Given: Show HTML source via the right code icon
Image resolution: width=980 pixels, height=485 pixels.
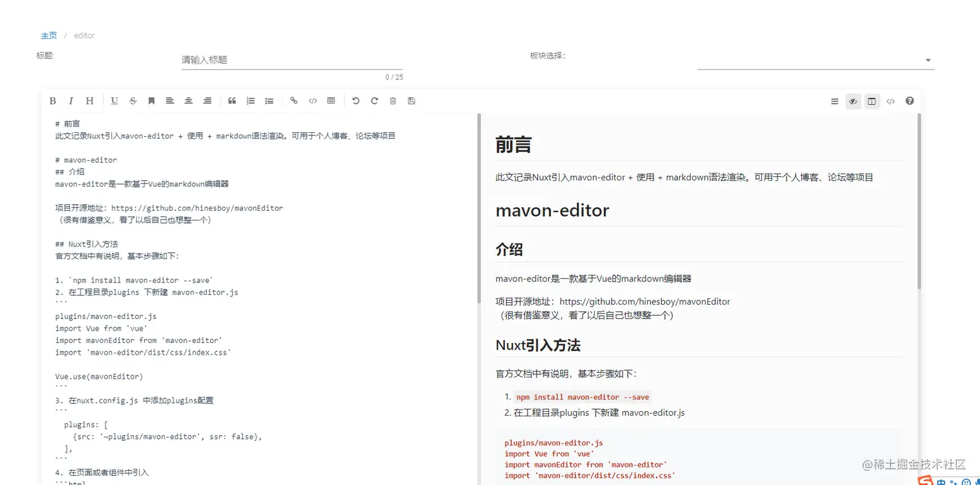Looking at the screenshot, I should click(x=891, y=101).
